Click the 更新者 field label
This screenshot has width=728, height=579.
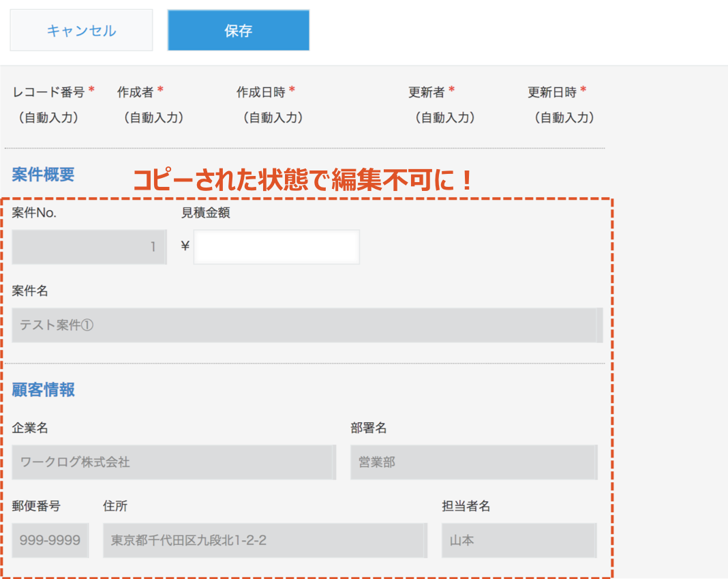(426, 92)
